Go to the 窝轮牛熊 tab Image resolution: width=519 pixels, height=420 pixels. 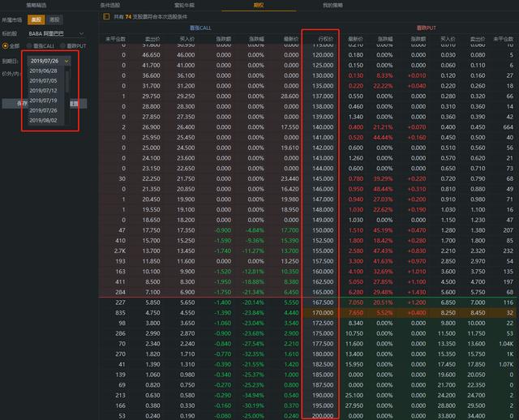pos(184,5)
